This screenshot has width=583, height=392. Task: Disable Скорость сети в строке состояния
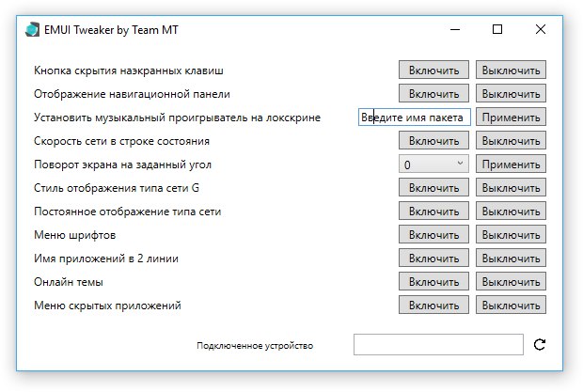(x=511, y=140)
